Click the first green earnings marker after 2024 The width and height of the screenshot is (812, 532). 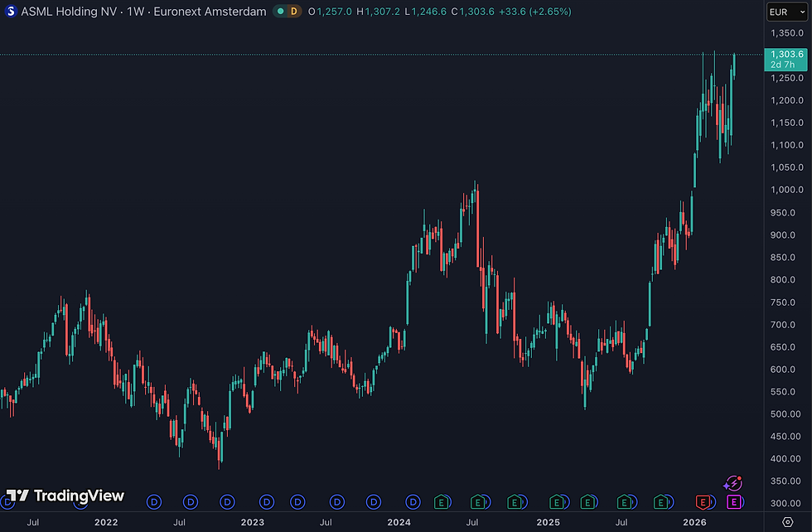(x=441, y=502)
